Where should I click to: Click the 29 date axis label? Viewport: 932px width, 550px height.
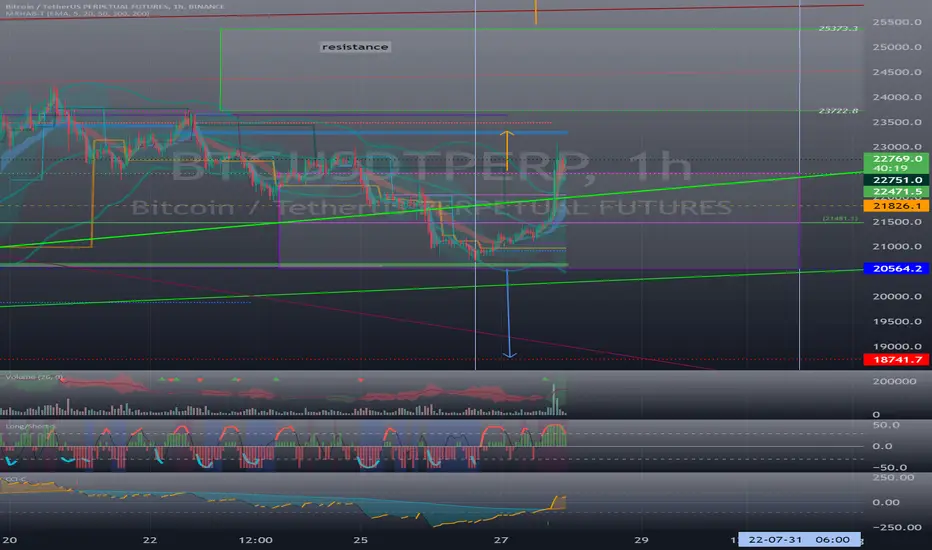(x=641, y=540)
